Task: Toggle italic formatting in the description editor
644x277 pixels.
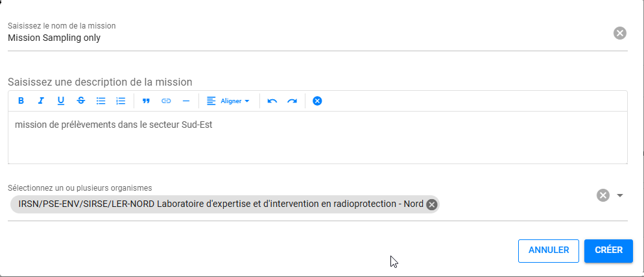Action: click(x=41, y=101)
